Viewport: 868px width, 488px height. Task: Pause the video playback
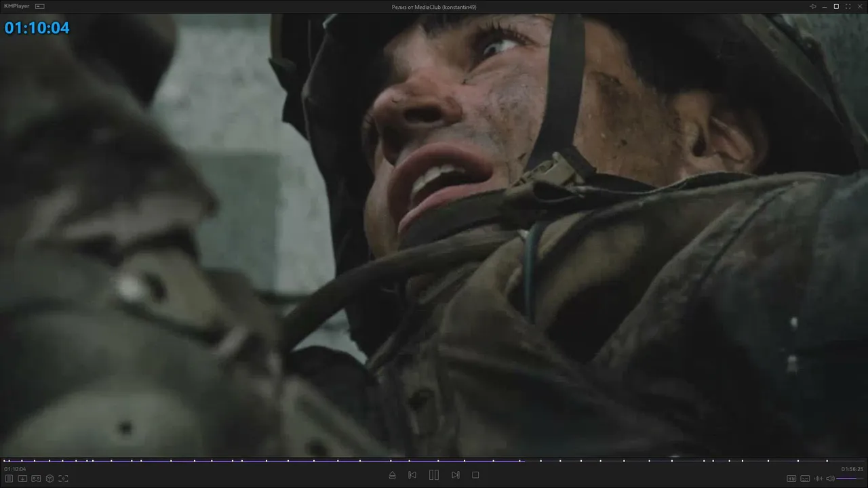pos(434,475)
